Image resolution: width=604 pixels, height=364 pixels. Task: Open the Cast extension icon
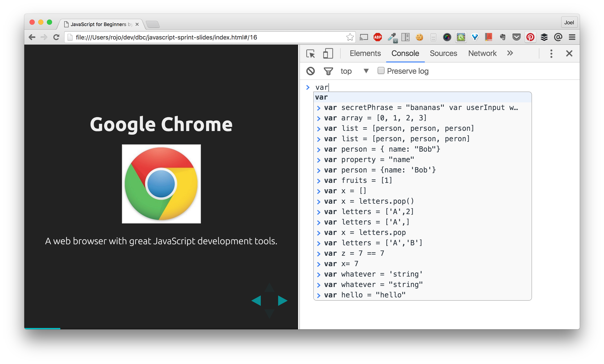click(x=364, y=37)
